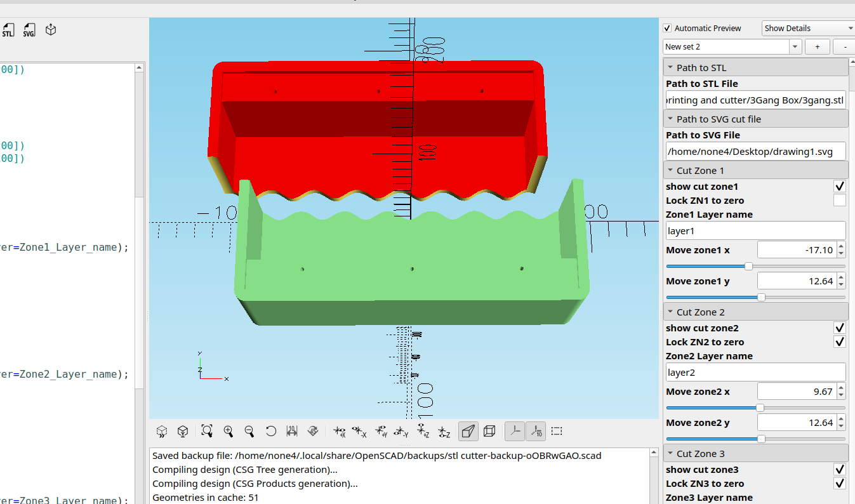Collapse the Cut Zone 2 section
Image resolution: width=855 pixels, height=504 pixels.
[672, 311]
